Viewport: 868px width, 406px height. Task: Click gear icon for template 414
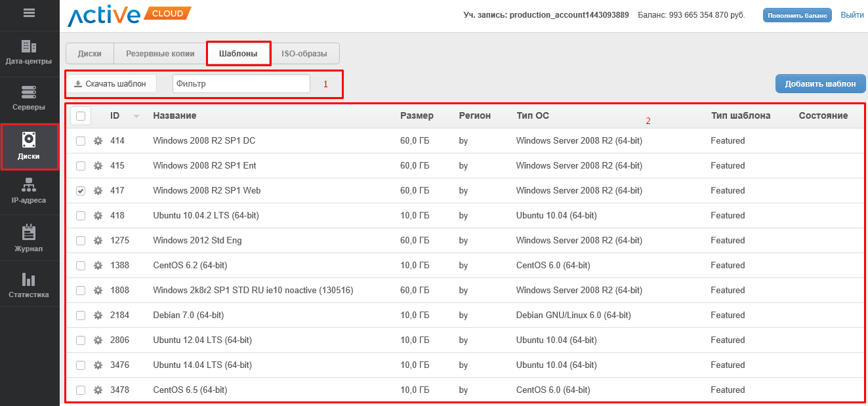98,141
